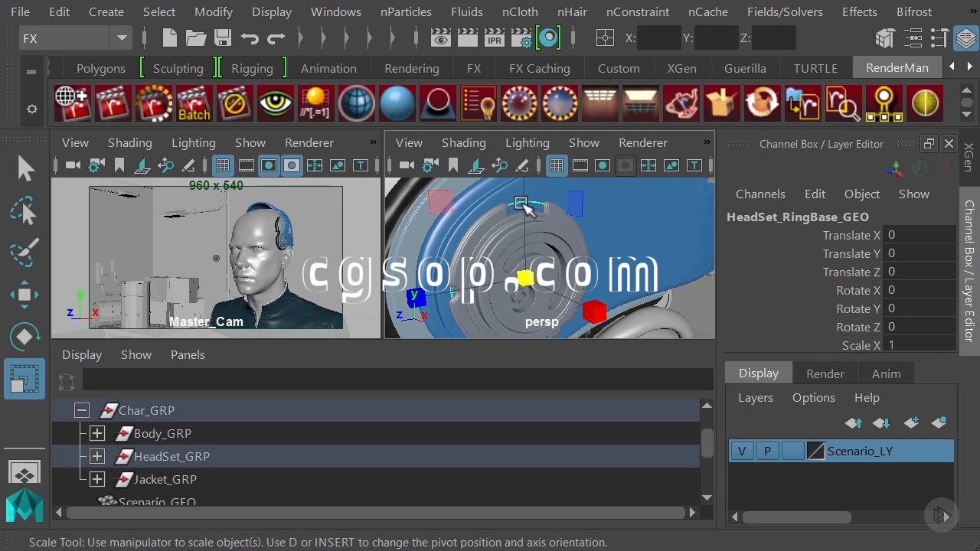
Task: Click the wireframe globe RenderMan shelf icon
Action: [356, 103]
